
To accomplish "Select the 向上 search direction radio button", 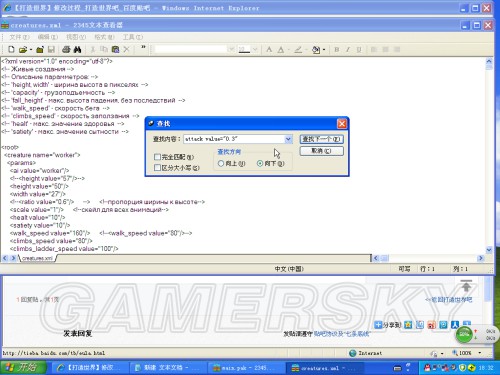I will 221,164.
